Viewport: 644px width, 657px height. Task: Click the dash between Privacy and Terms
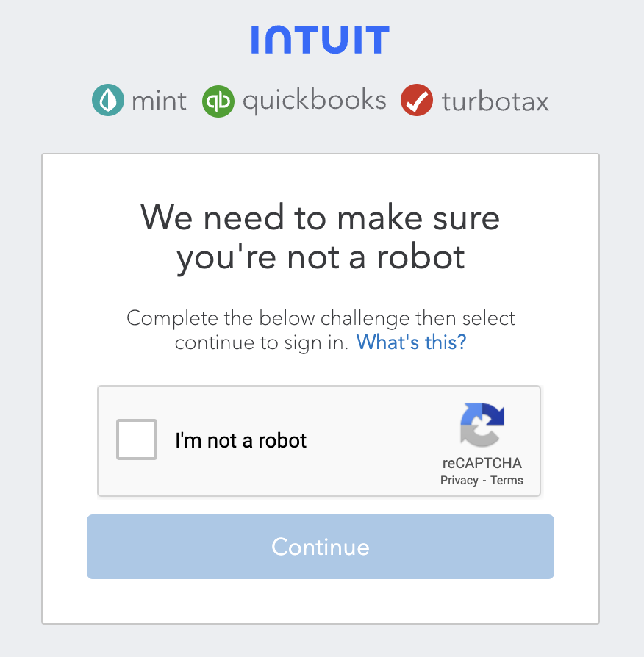tap(484, 481)
